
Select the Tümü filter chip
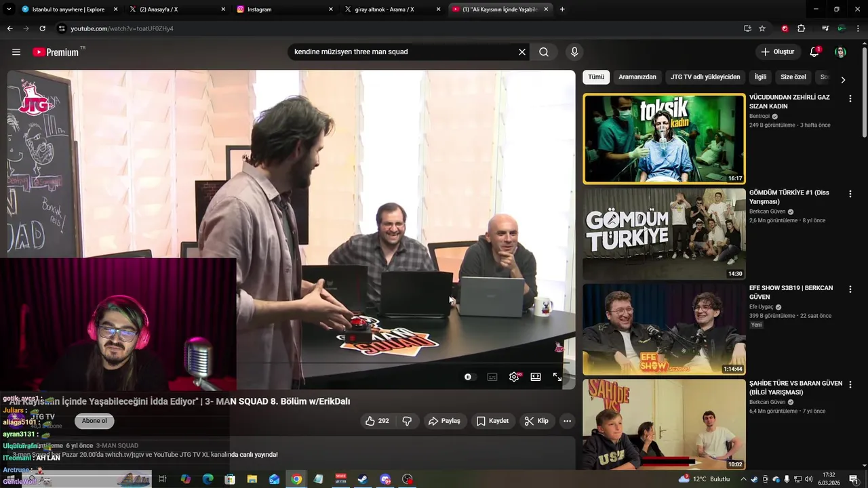(596, 77)
